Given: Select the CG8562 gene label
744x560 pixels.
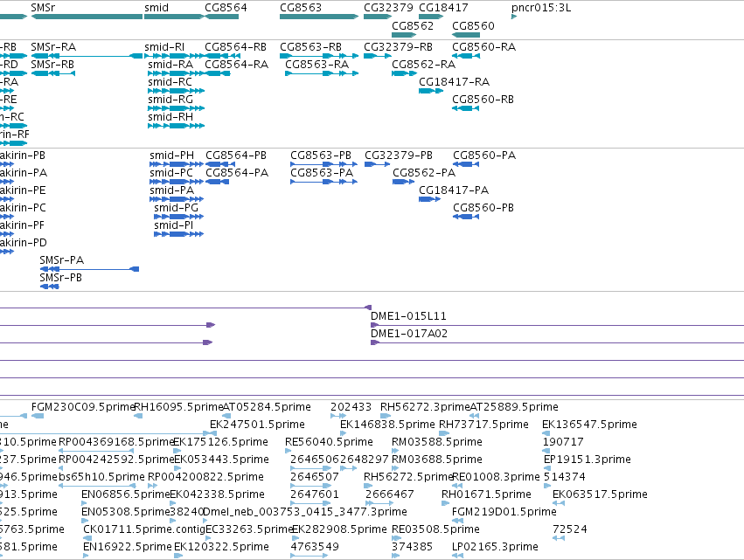Looking at the screenshot, I should click(413, 25).
